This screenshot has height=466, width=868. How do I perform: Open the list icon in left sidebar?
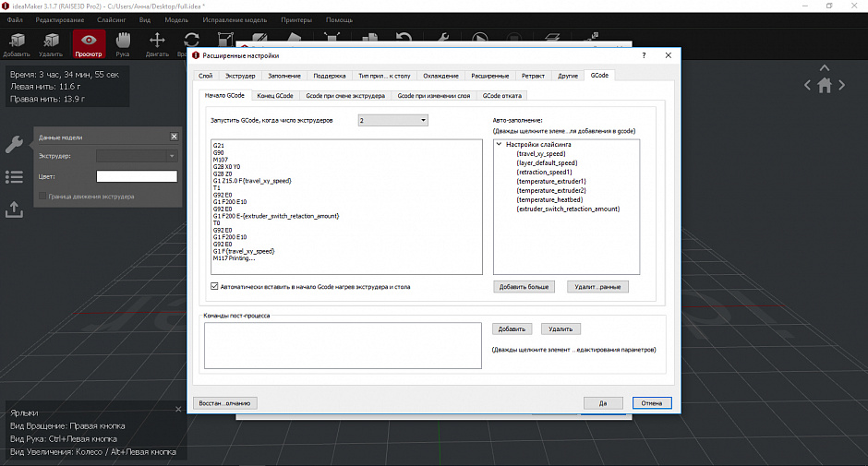click(x=14, y=177)
